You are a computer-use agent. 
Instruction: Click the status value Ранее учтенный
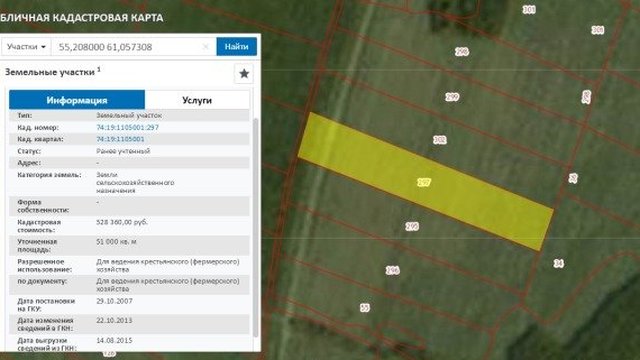[123, 151]
